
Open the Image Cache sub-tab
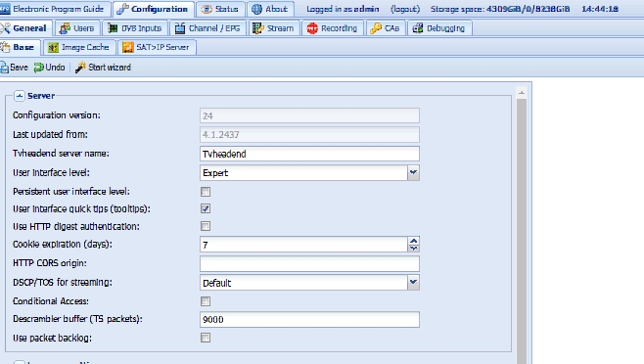(79, 47)
